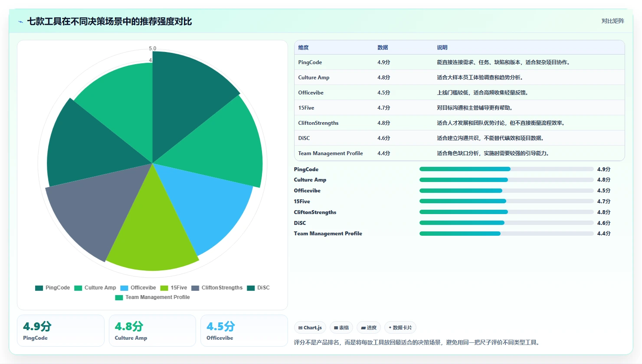The height and width of the screenshot is (364, 642).
Task: Click the description 适合建立沟通共识，不能替代绩效和项目数据。
Action: click(491, 138)
